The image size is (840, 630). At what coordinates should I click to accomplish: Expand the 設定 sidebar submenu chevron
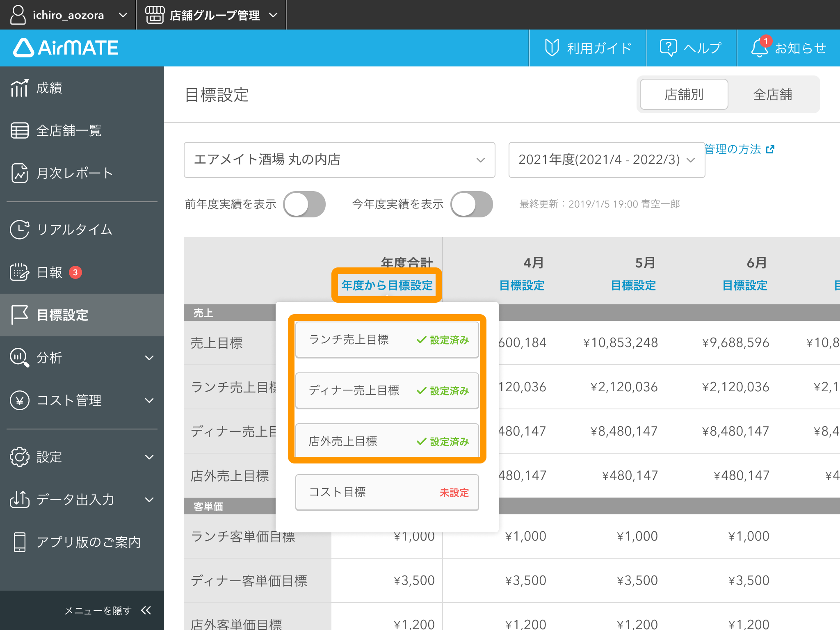[x=150, y=457]
